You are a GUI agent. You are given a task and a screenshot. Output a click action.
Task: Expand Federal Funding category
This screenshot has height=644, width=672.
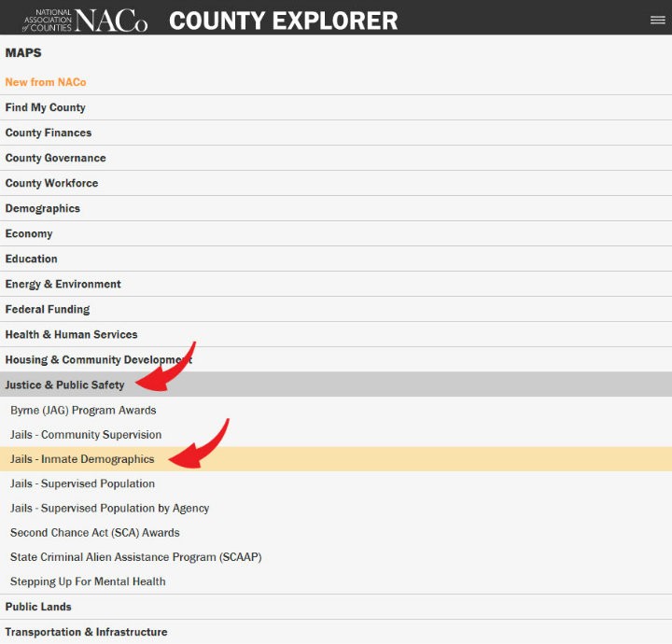coord(336,309)
